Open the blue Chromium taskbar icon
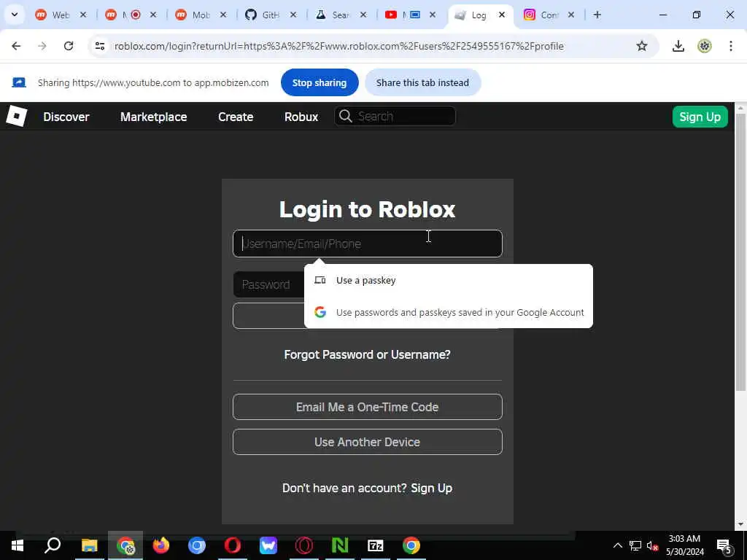This screenshot has width=747, height=560. coord(197,545)
